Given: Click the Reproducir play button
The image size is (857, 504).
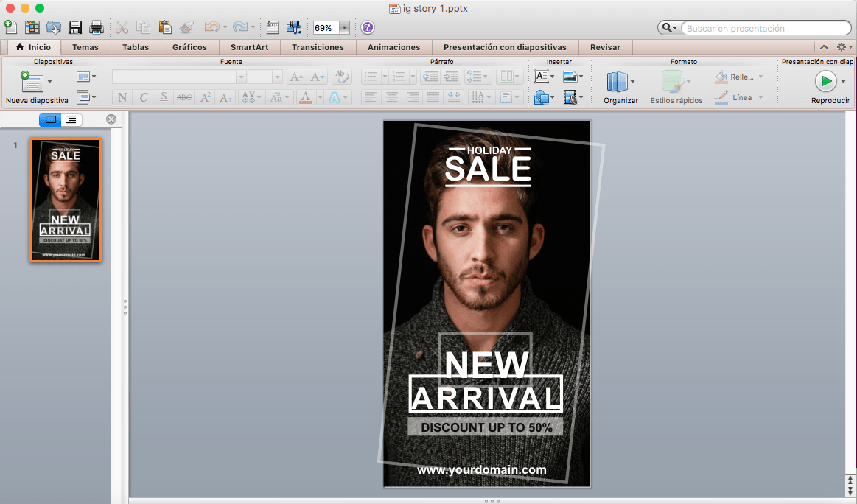Looking at the screenshot, I should click(x=825, y=81).
